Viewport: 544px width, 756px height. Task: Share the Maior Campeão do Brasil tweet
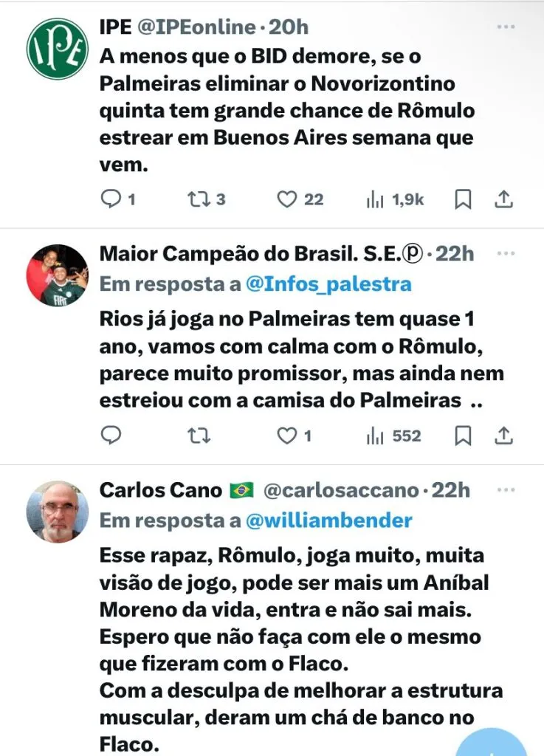pos(503,436)
